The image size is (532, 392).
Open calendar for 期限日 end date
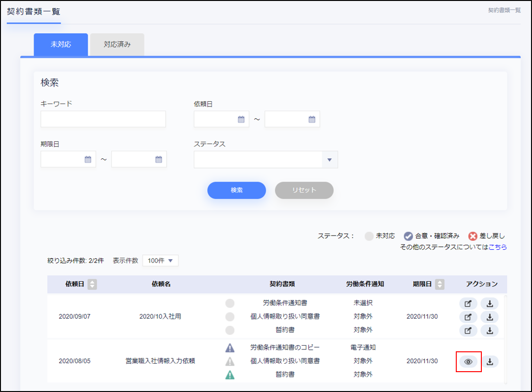click(159, 159)
